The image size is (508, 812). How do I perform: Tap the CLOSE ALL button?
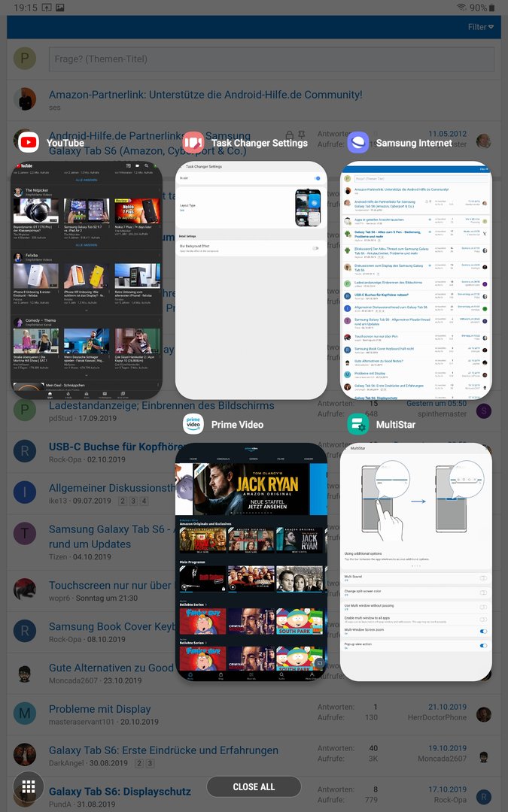click(x=254, y=786)
